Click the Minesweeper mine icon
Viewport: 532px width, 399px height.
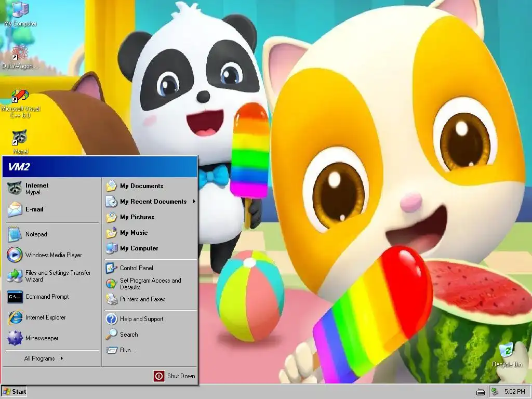click(x=15, y=338)
